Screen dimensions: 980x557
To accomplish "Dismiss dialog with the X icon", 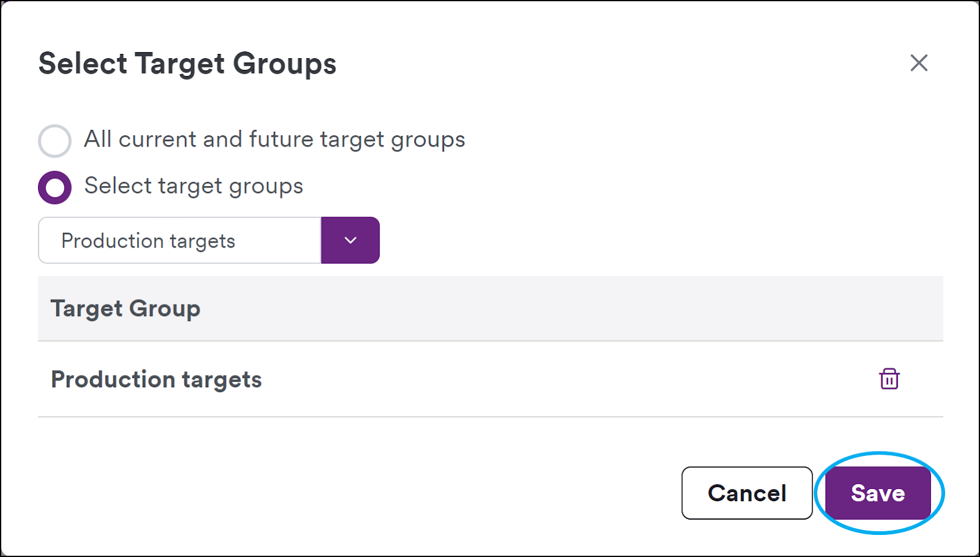I will [x=919, y=63].
